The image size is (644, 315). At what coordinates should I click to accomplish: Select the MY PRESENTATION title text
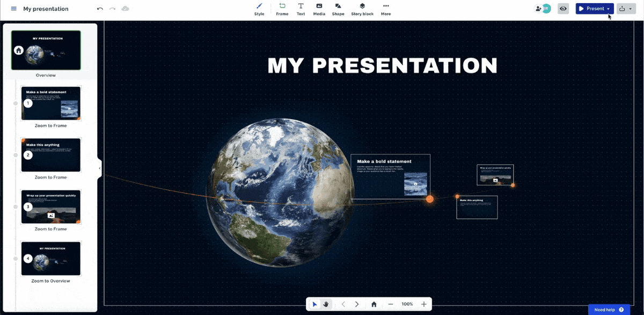point(382,65)
